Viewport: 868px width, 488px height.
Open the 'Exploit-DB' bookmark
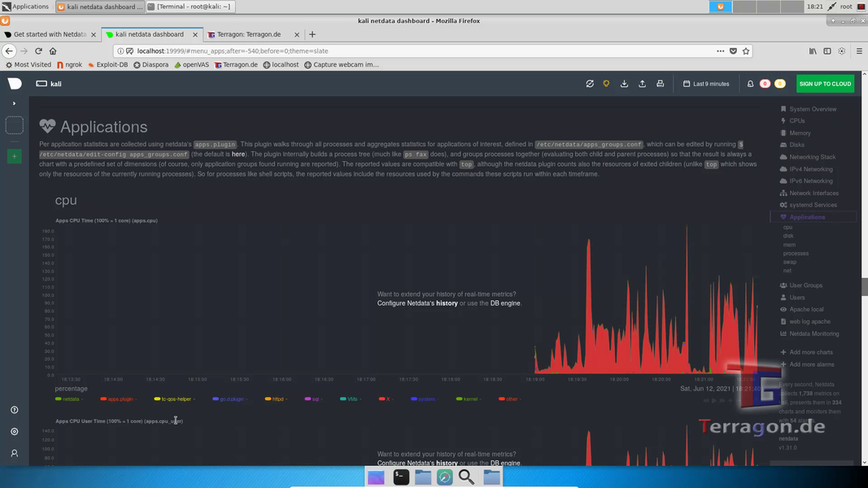(x=107, y=65)
